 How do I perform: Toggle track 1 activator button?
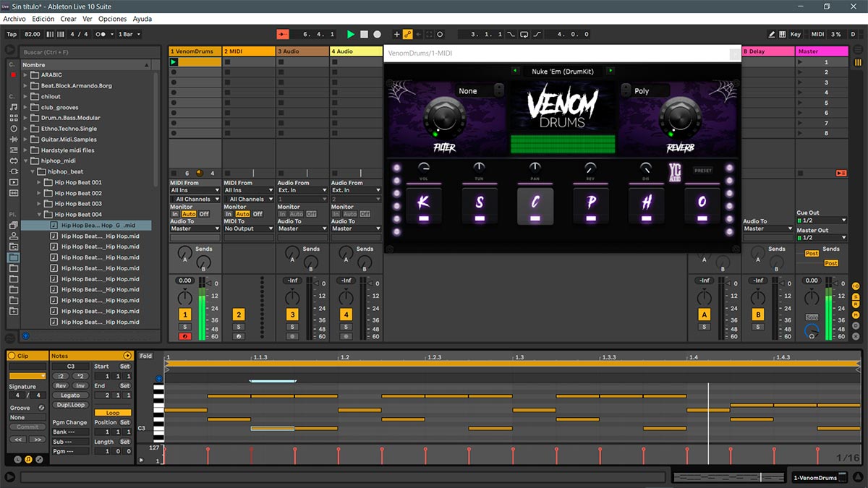coord(185,314)
